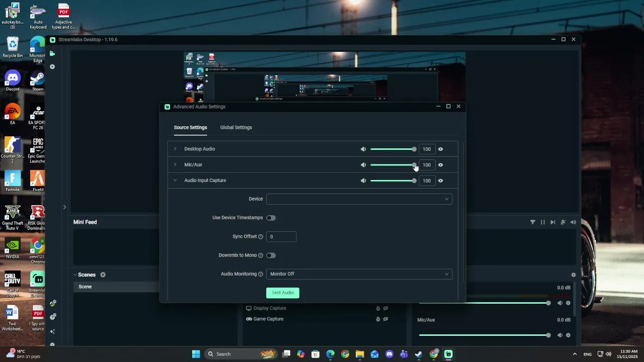644x362 pixels.
Task: Toggle visibility of Display Capture source
Action: [x=385, y=308]
